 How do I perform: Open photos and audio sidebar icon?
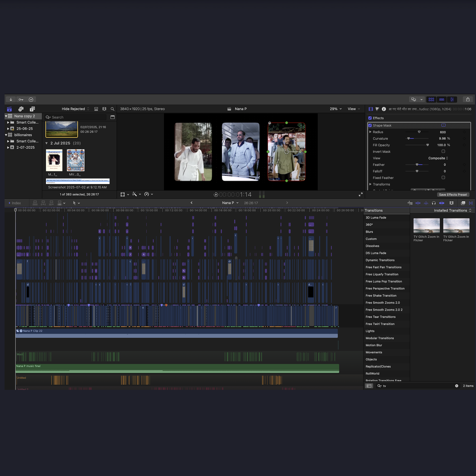[21, 109]
